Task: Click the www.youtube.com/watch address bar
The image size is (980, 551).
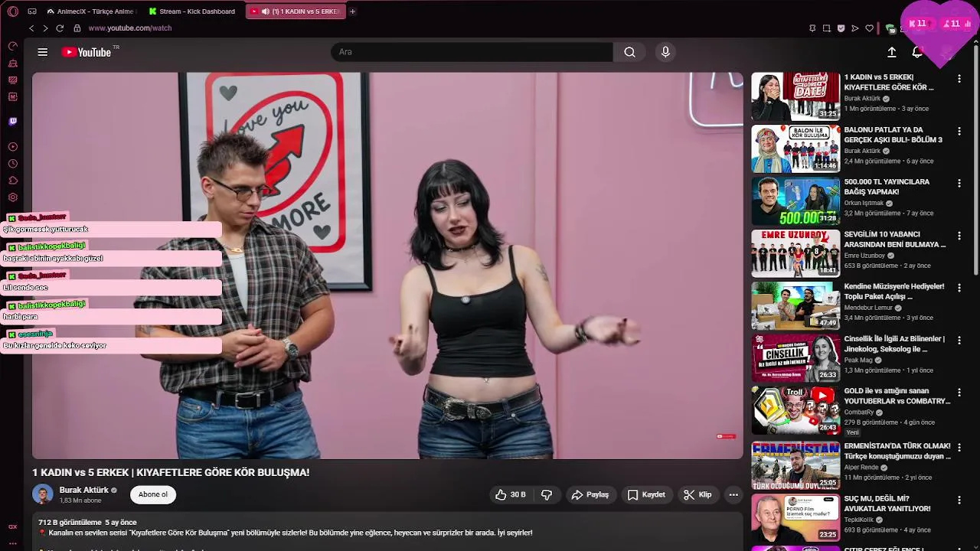Action: (x=129, y=28)
